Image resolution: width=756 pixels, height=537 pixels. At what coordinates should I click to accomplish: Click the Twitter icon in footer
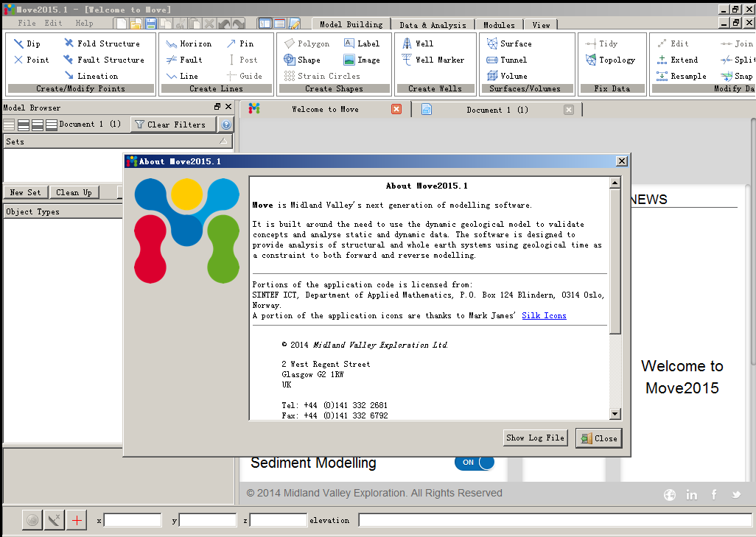(736, 495)
